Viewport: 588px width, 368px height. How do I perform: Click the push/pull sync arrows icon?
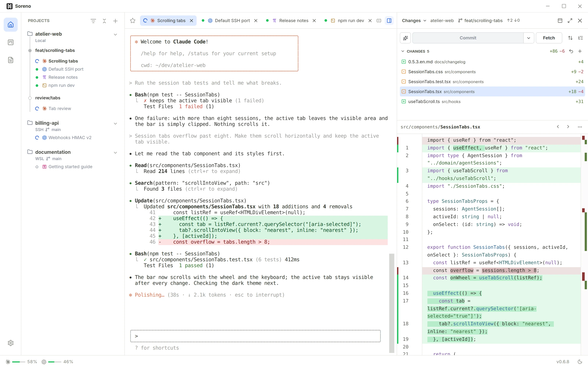570,38
